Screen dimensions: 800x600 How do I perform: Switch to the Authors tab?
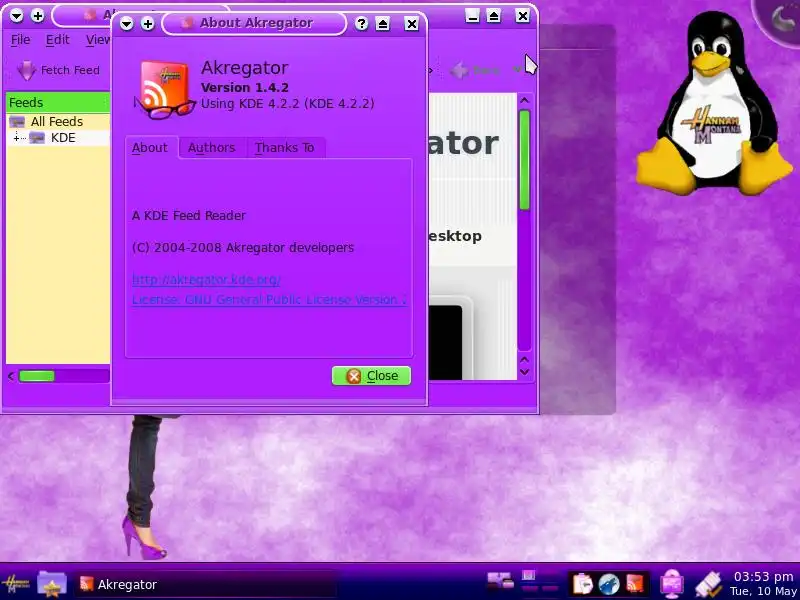click(211, 148)
